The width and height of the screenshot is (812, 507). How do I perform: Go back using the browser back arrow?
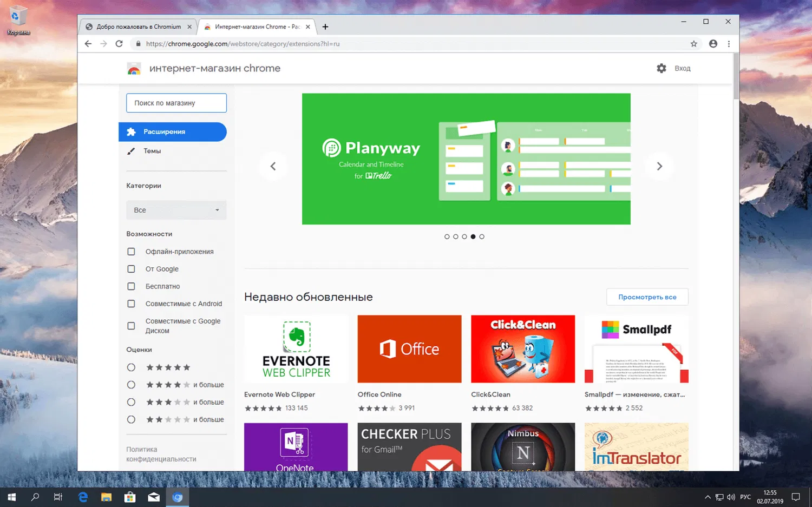pos(88,44)
